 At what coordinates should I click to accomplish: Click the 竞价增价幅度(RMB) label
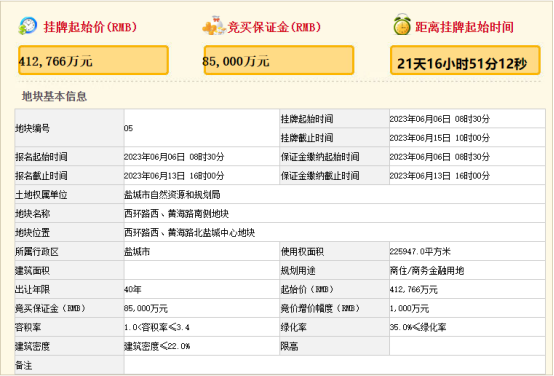coord(320,309)
